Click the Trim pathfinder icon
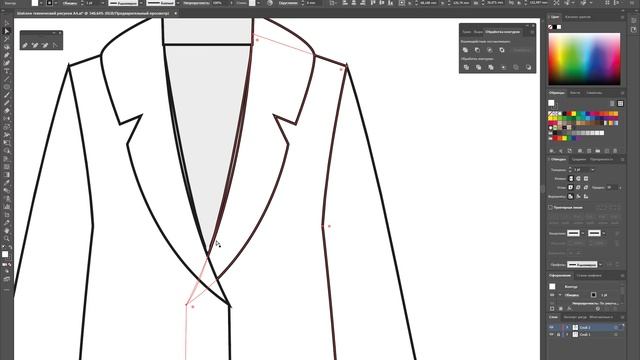This screenshot has width=640, height=360. pyautogui.click(x=478, y=67)
